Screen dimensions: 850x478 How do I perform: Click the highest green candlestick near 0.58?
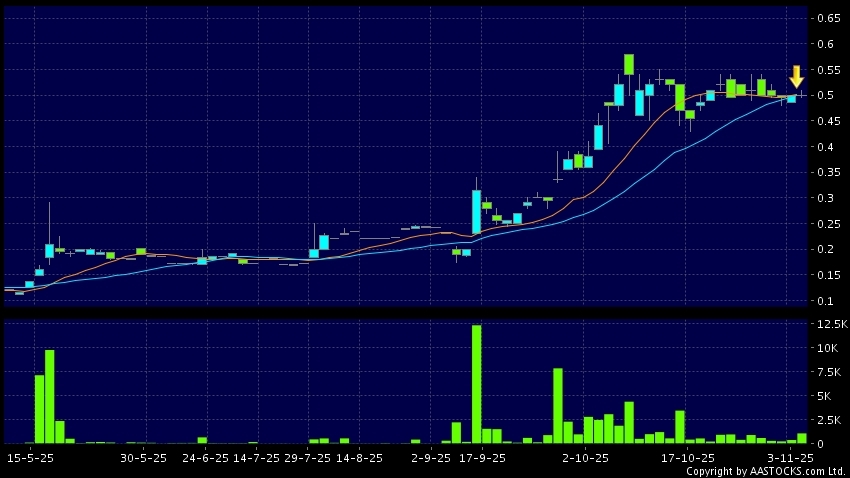[629, 64]
